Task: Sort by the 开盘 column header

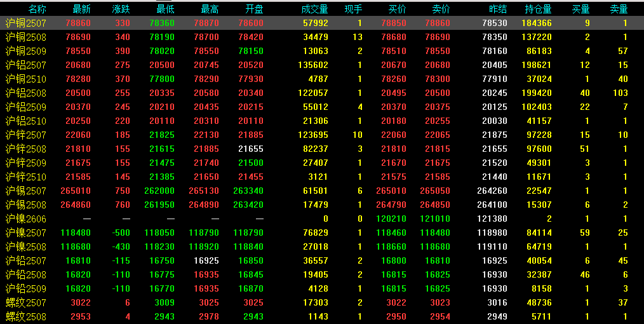Action: pyautogui.click(x=254, y=10)
